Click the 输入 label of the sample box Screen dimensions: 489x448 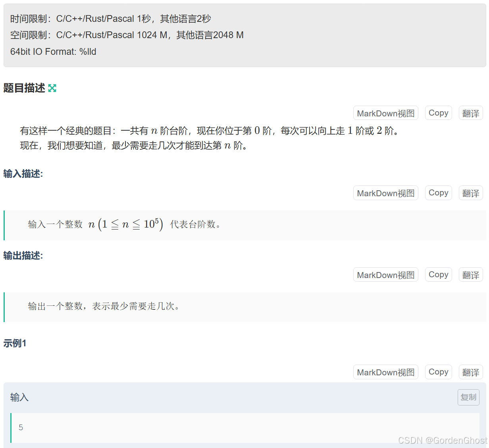click(19, 397)
